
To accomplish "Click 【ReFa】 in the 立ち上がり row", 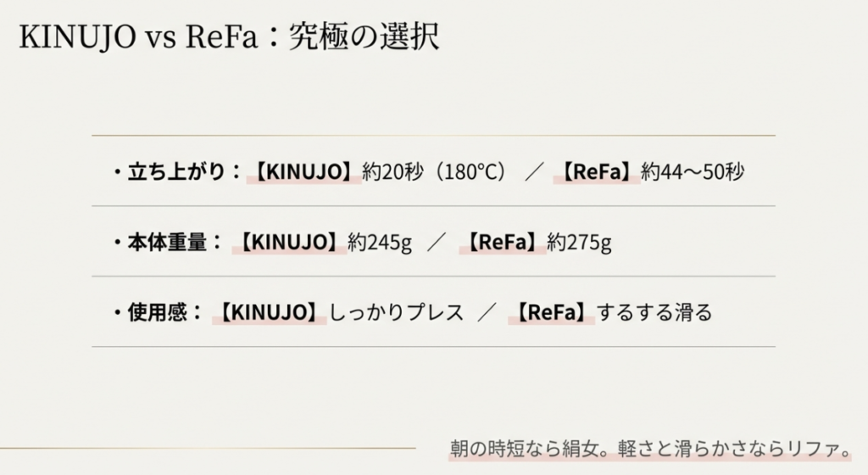I will point(597,172).
